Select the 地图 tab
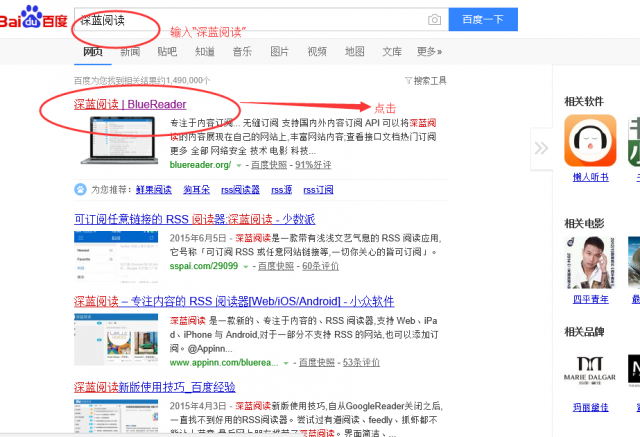 354,52
